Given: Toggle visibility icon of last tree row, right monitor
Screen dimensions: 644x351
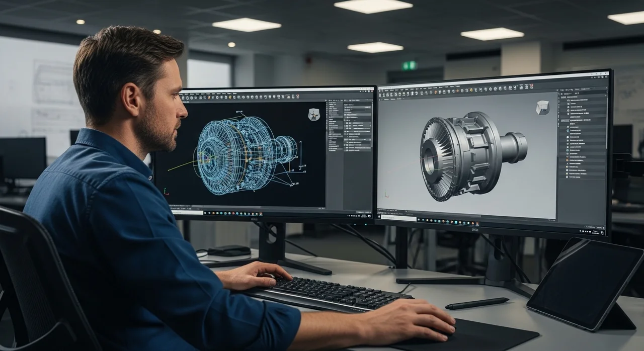Looking at the screenshot, I should tap(567, 177).
